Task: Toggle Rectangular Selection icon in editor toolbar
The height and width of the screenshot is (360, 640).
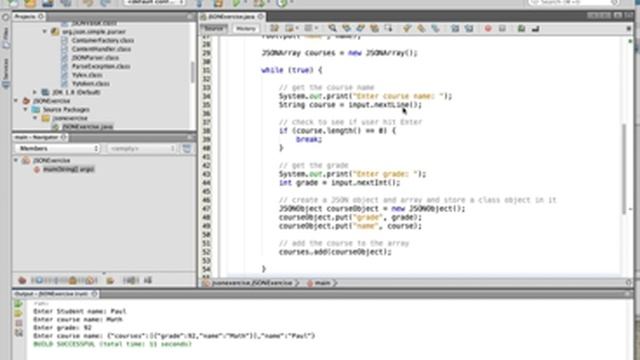Action: tap(388, 28)
